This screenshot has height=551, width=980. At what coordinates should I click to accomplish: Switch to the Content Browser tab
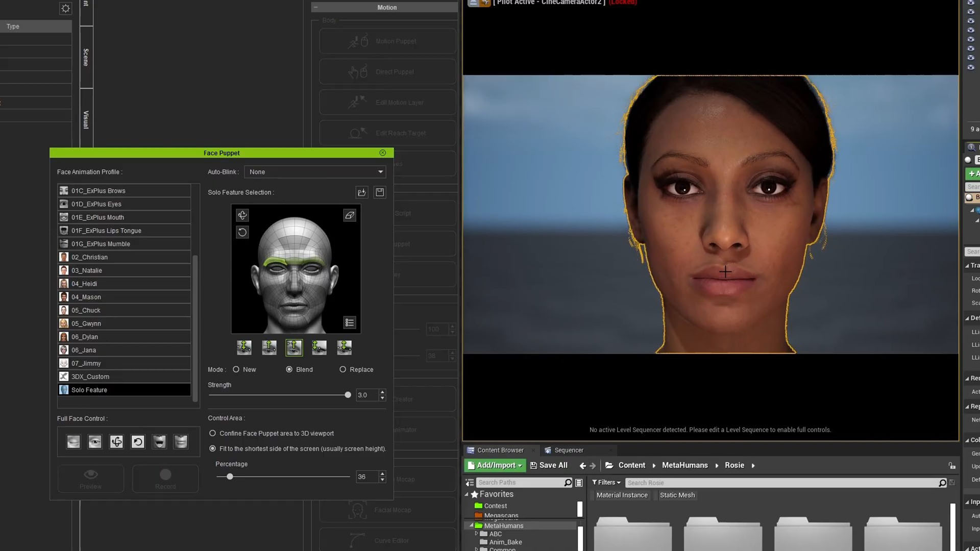pyautogui.click(x=500, y=450)
